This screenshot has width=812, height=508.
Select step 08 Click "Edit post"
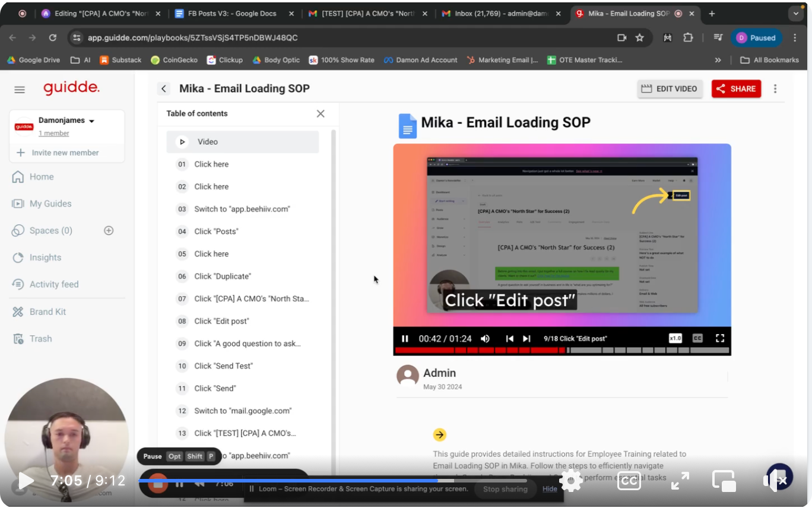click(242, 321)
